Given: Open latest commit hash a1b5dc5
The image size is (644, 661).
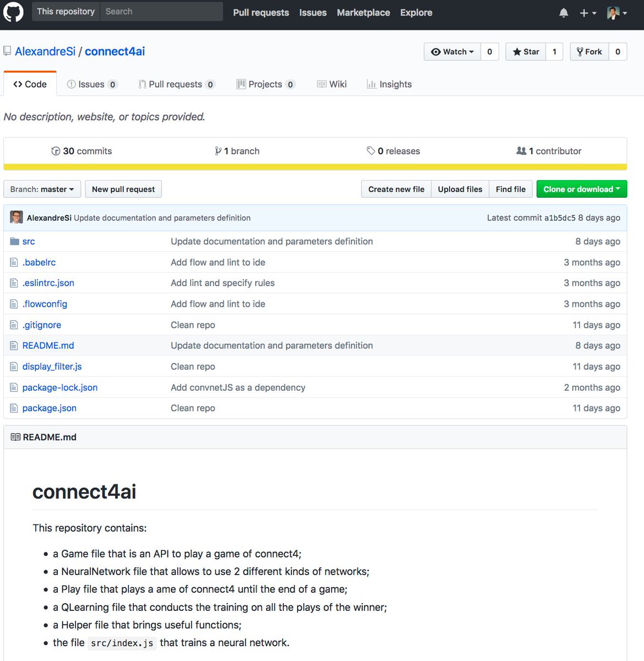Looking at the screenshot, I should coord(560,218).
